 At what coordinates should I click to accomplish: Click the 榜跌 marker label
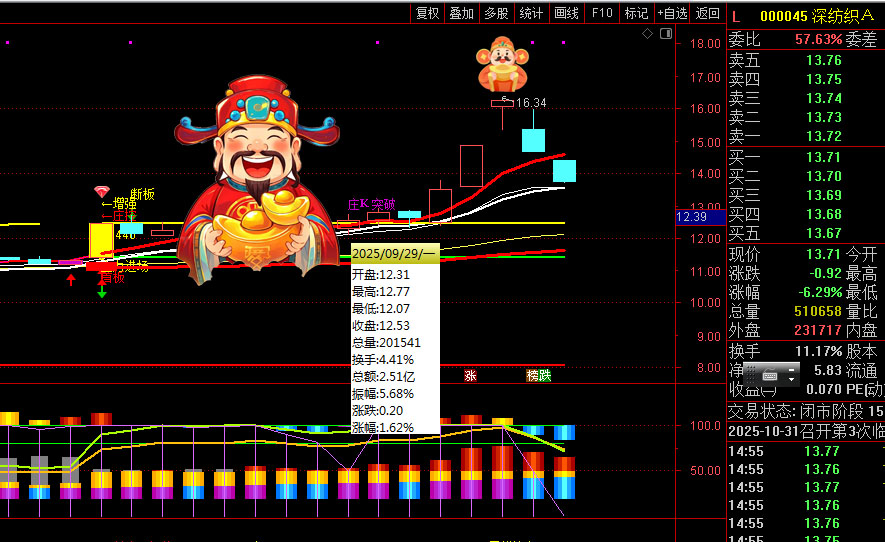point(538,375)
